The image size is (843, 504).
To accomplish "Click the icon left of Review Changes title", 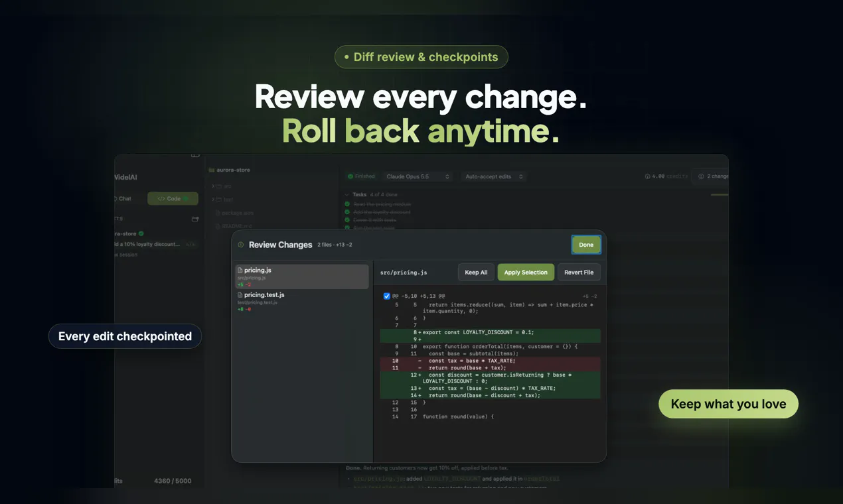I will point(241,245).
